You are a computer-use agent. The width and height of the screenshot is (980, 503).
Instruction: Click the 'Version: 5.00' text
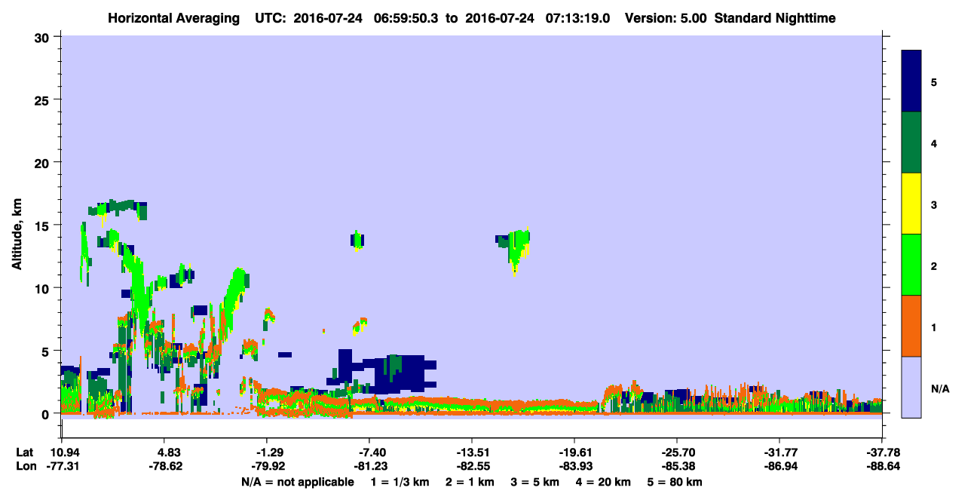[x=666, y=18]
